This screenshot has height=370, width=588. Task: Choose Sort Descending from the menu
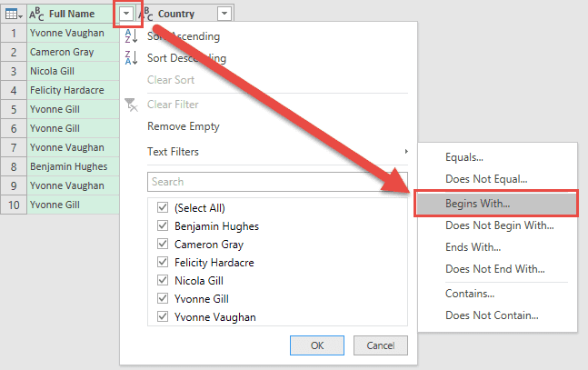point(186,58)
